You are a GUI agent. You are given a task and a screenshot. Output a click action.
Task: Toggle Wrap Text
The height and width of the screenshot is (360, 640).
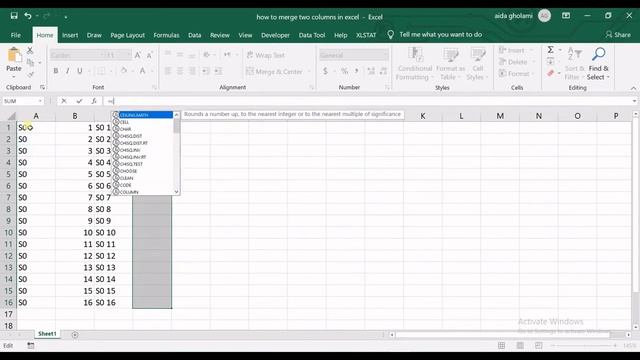pos(266,55)
